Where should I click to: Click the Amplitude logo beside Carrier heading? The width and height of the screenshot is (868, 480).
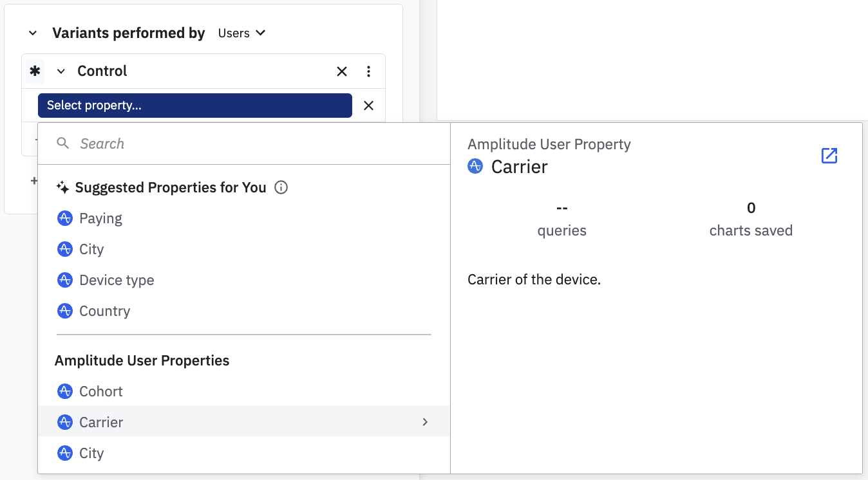click(x=475, y=167)
